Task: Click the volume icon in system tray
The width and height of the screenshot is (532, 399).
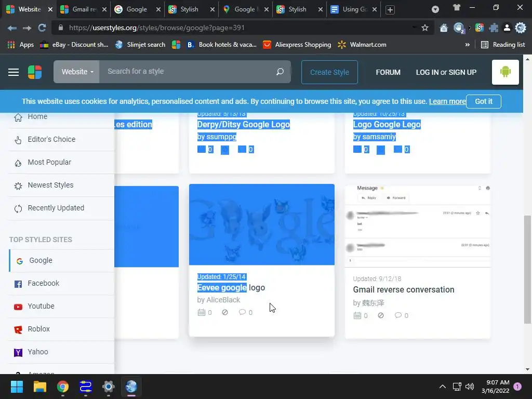Action: [470, 387]
